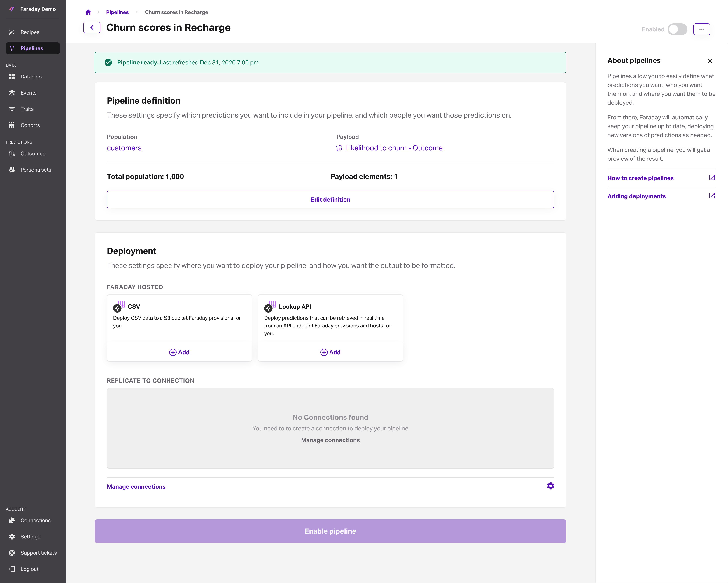Click the Total population: 1,000 text
Viewport: 728px width, 583px height.
click(145, 177)
